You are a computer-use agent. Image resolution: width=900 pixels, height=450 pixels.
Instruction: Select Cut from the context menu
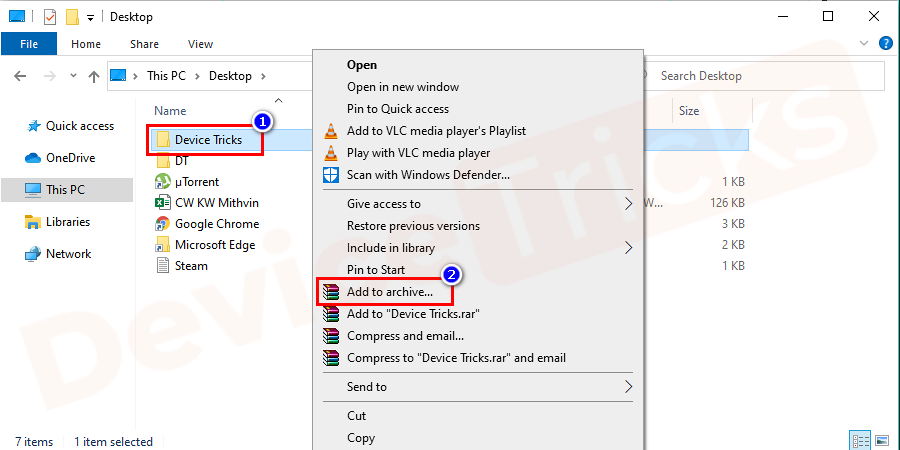356,416
